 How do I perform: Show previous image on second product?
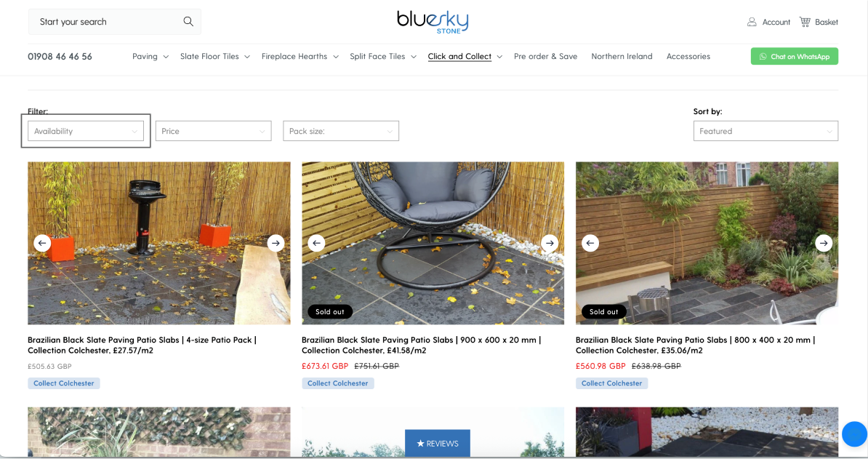[316, 243]
